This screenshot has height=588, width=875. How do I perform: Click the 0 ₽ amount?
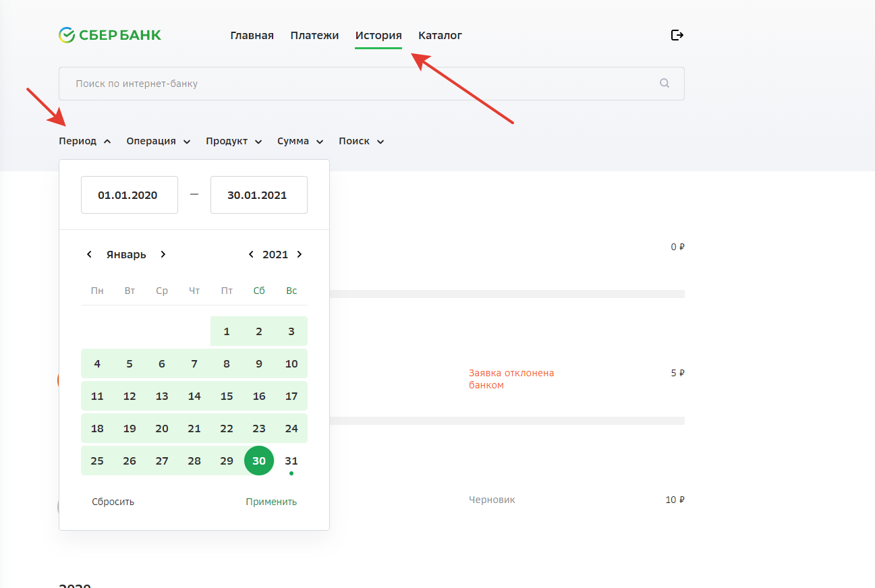click(x=678, y=247)
